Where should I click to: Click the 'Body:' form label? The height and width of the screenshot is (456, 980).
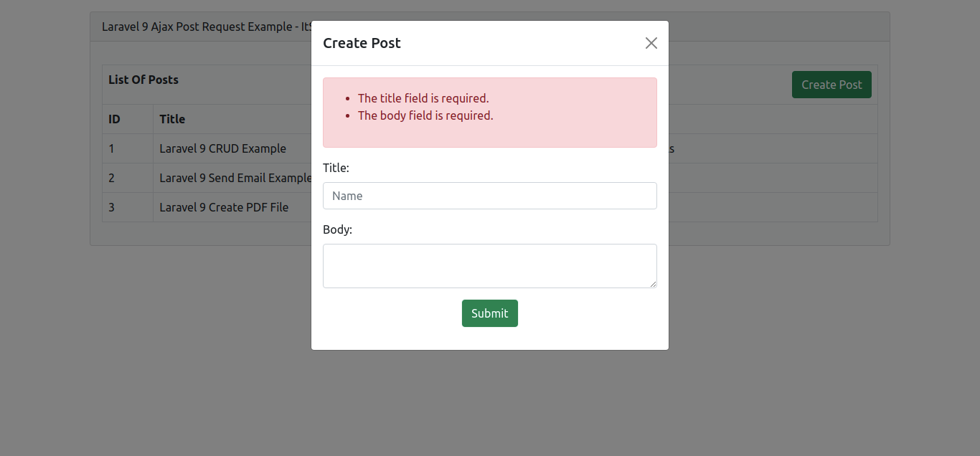pos(337,229)
